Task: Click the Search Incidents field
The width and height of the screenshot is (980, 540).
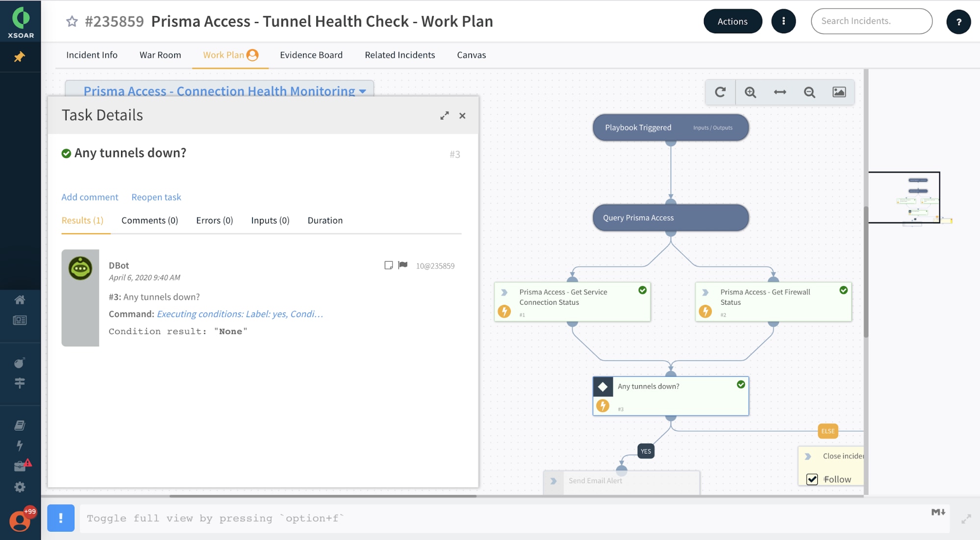Action: (x=872, y=21)
